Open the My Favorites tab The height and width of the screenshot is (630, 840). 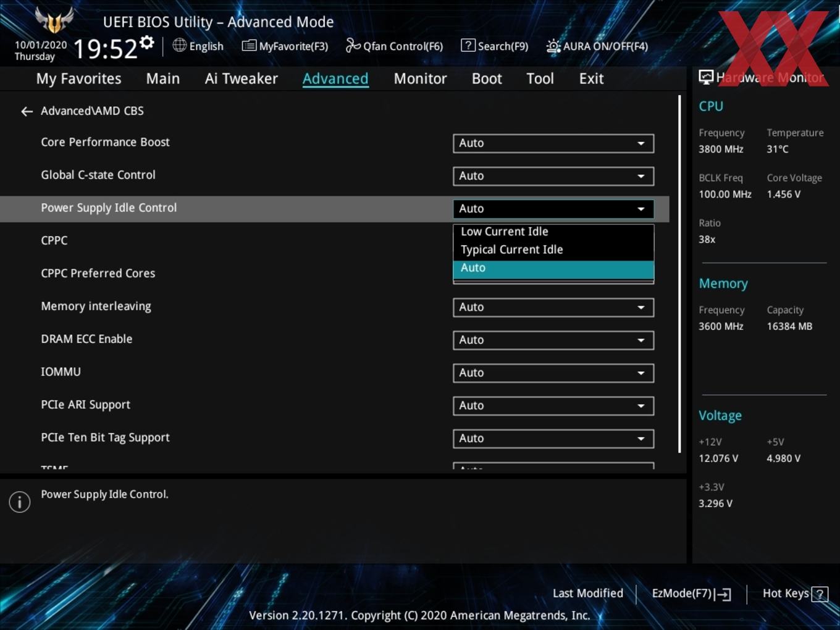78,78
